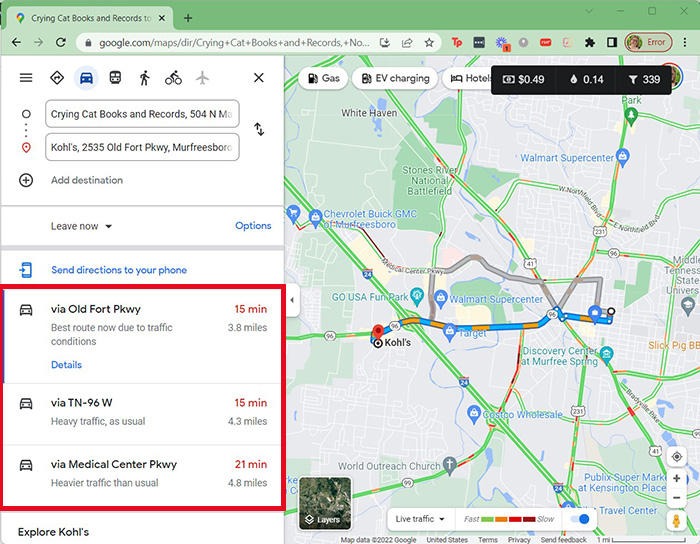Bookmark this page with the star
This screenshot has width=700, height=544.
429,42
